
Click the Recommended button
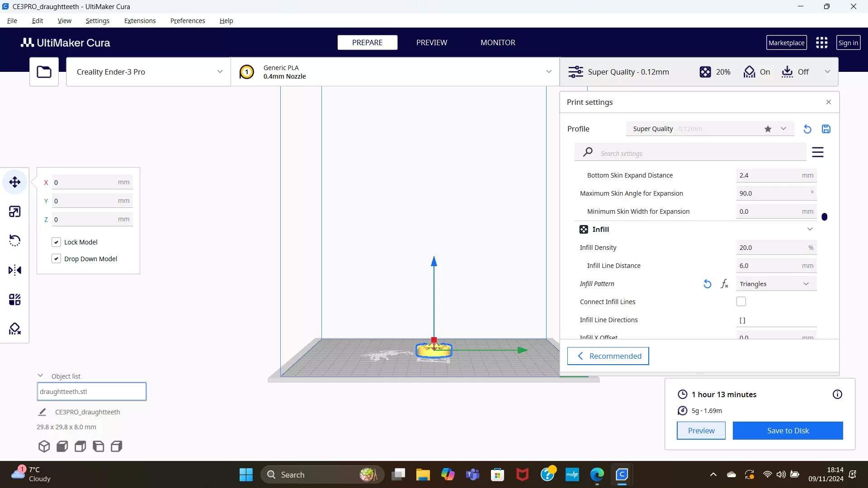click(x=608, y=356)
